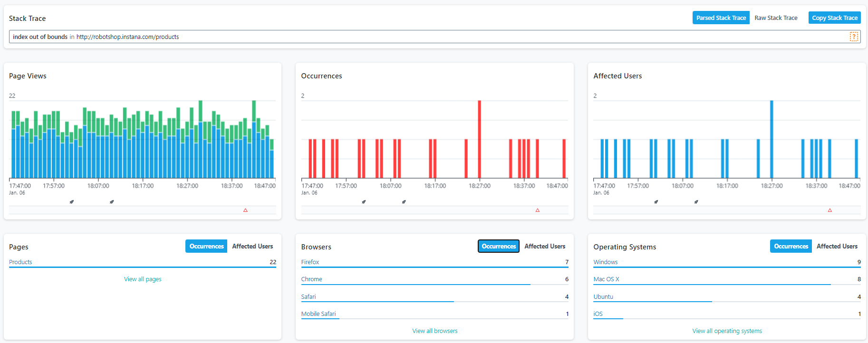Click View all browsers link
The height and width of the screenshot is (343, 868).
(x=435, y=331)
